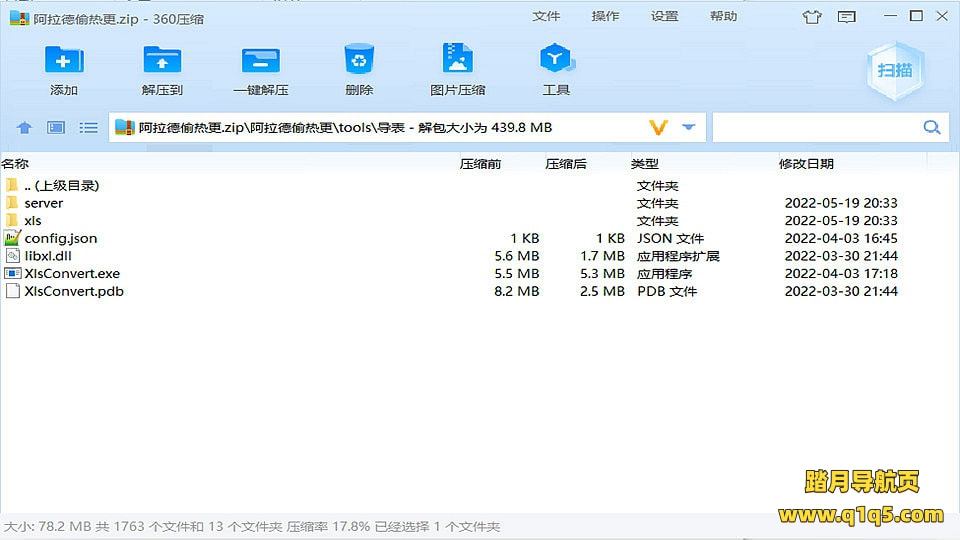This screenshot has height=540, width=960.
Task: Click the 添加 (Add) toolbar icon
Action: click(x=63, y=61)
